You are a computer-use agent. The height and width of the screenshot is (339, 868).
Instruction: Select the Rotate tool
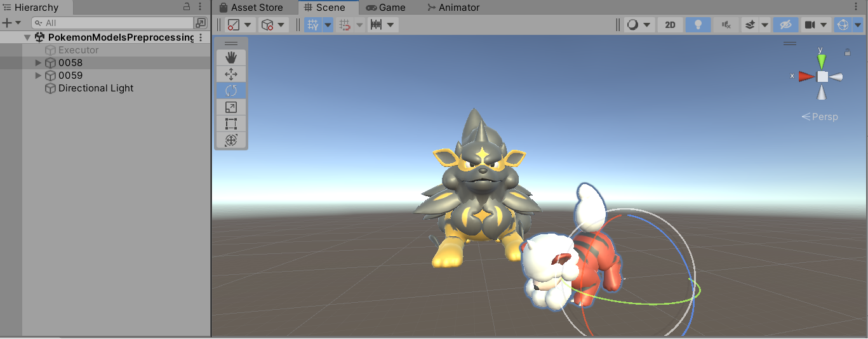click(x=231, y=91)
